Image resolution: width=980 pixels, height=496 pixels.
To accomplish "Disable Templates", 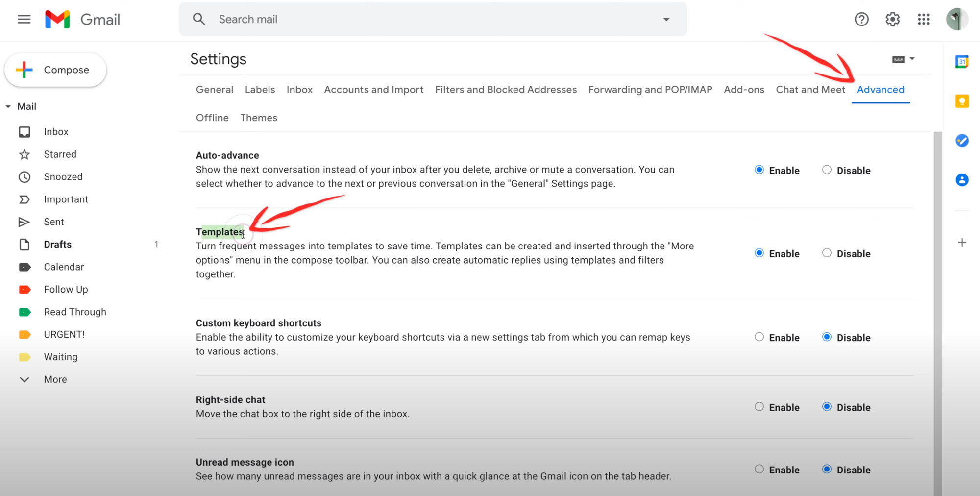I will click(x=827, y=253).
